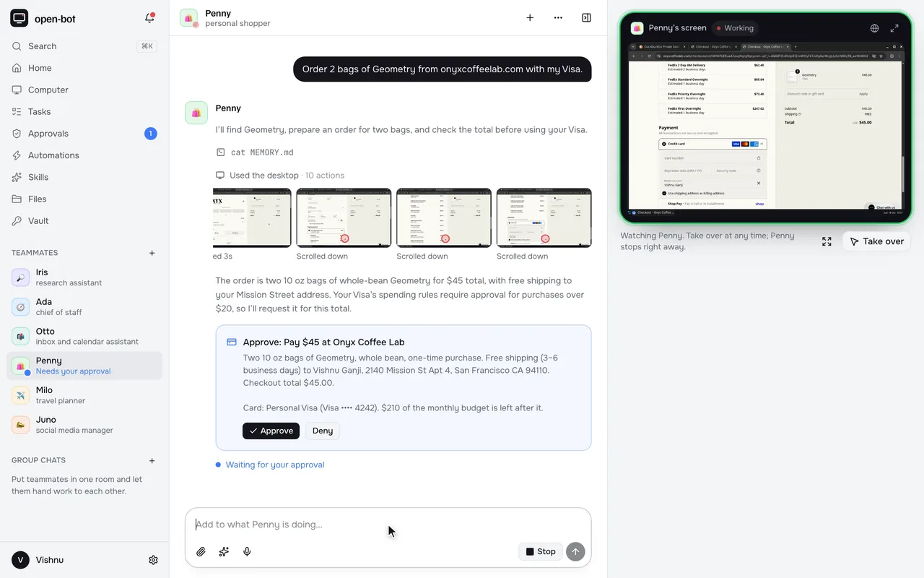Deny the payment request
This screenshot has height=578, width=924.
[323, 431]
